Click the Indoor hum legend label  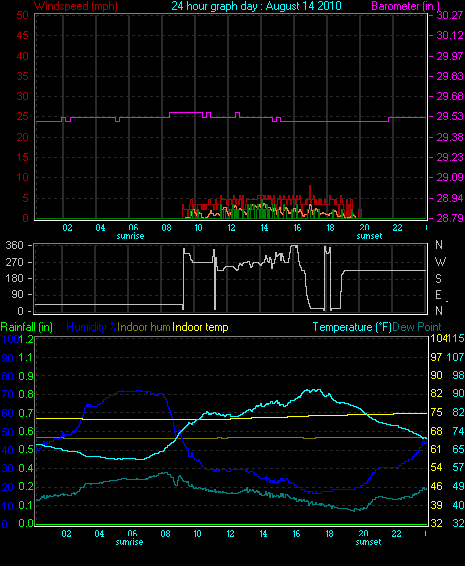(x=144, y=327)
